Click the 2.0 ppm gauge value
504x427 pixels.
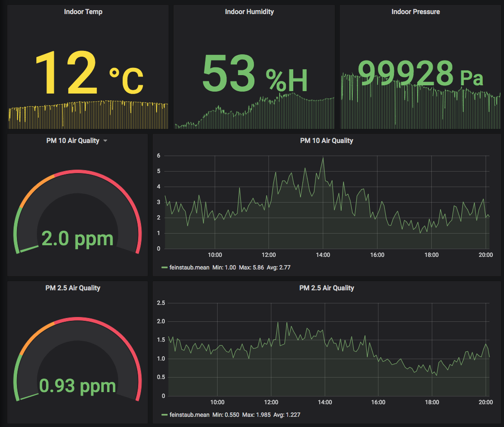point(78,239)
